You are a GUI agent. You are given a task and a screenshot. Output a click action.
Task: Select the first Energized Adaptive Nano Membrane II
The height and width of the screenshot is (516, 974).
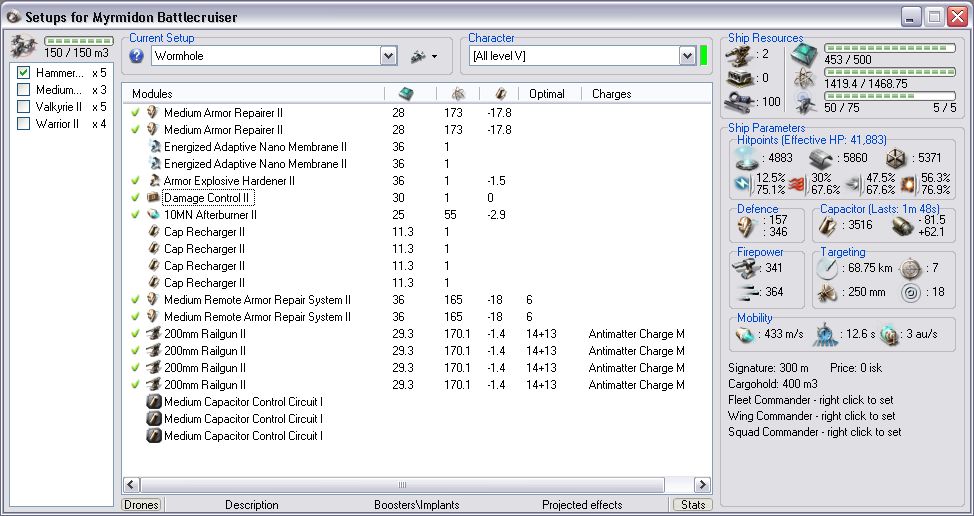[x=255, y=147]
